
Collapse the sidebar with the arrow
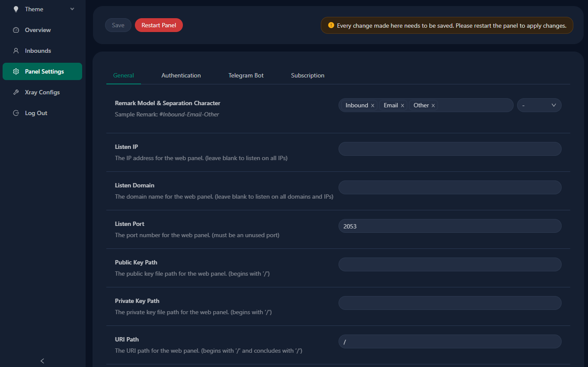tap(42, 361)
